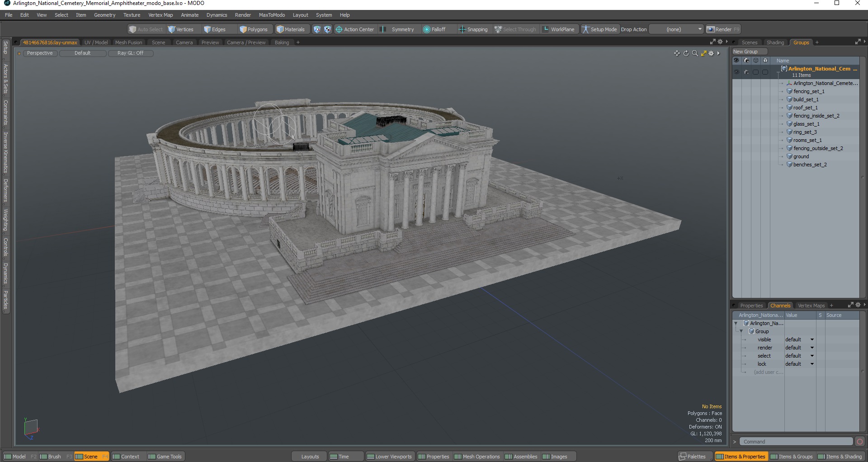The image size is (868, 462).
Task: Open the visible channel default dropdown
Action: (x=799, y=339)
